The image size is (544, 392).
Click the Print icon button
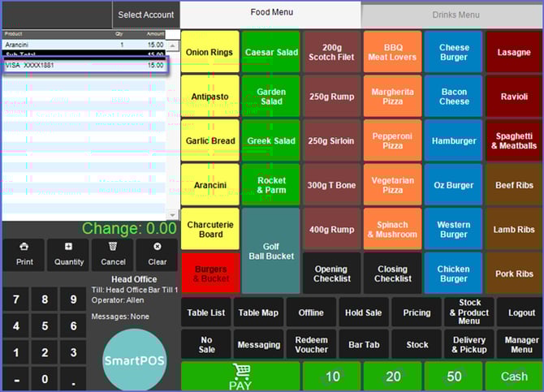coord(24,254)
